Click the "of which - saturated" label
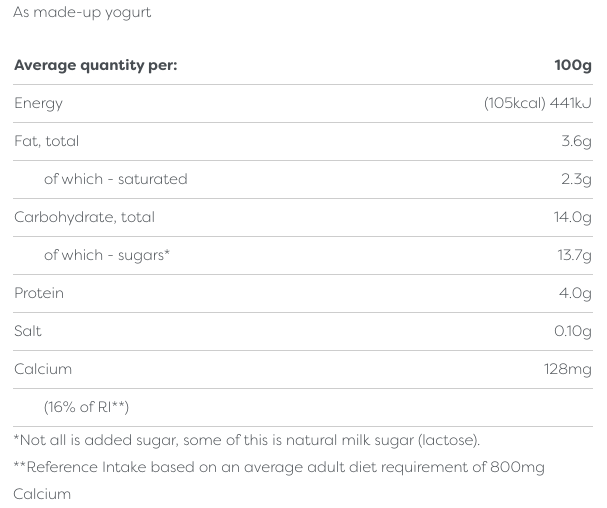 coord(115,180)
